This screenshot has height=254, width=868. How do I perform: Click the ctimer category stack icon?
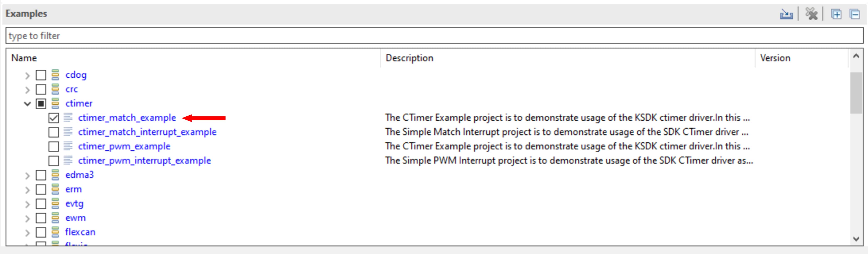tap(55, 103)
